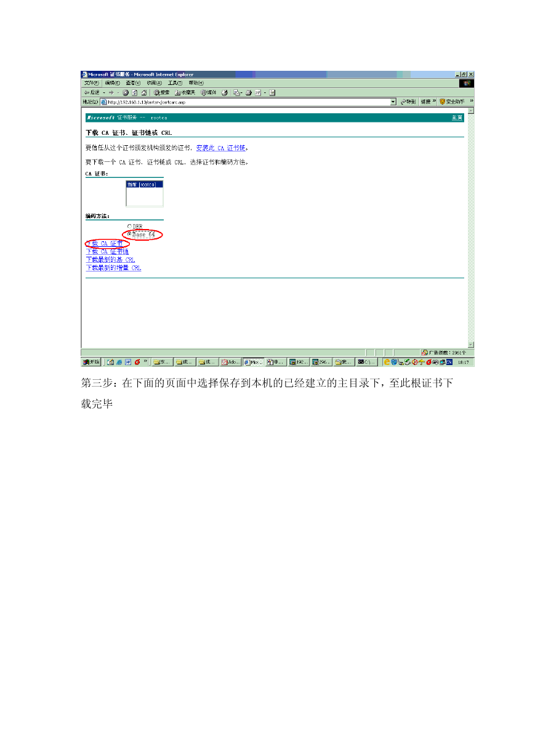Click the 开始 Start button
535x756 pixels.
(91, 362)
